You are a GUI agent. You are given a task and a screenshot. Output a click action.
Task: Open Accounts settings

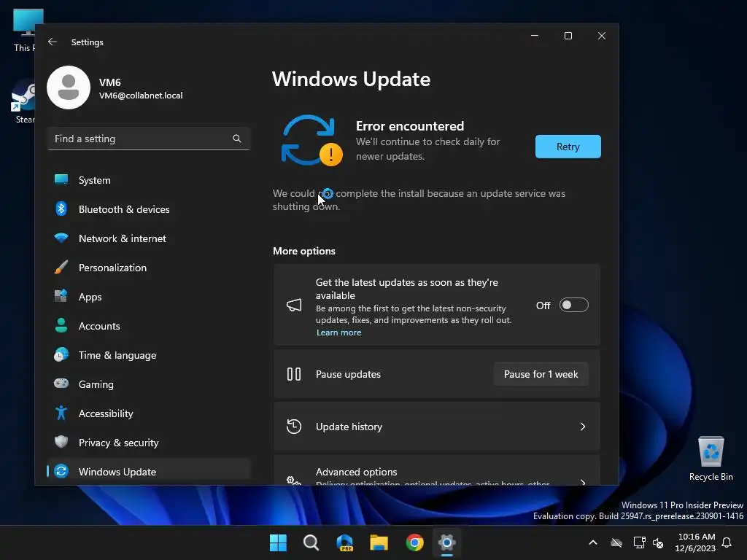pyautogui.click(x=149, y=326)
